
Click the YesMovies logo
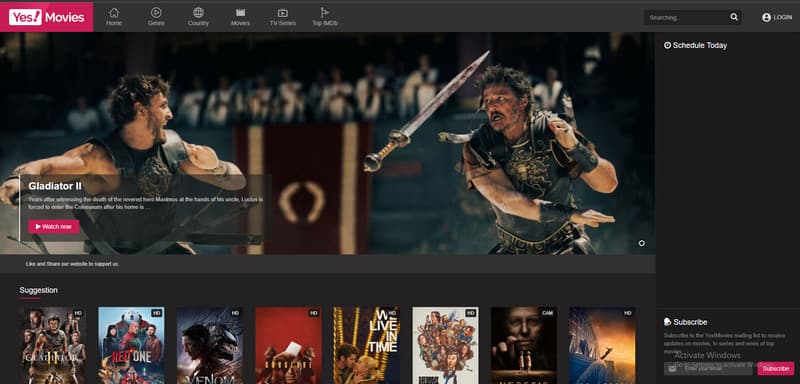[x=46, y=17]
